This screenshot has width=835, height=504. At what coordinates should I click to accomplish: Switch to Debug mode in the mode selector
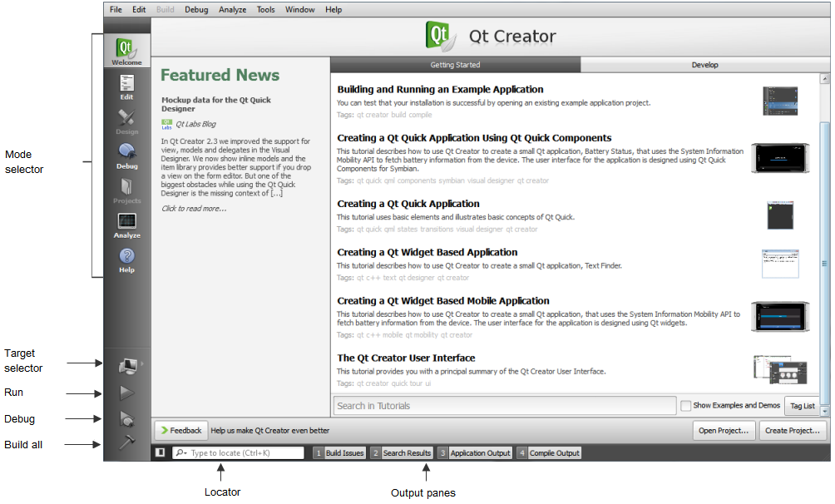pos(126,156)
